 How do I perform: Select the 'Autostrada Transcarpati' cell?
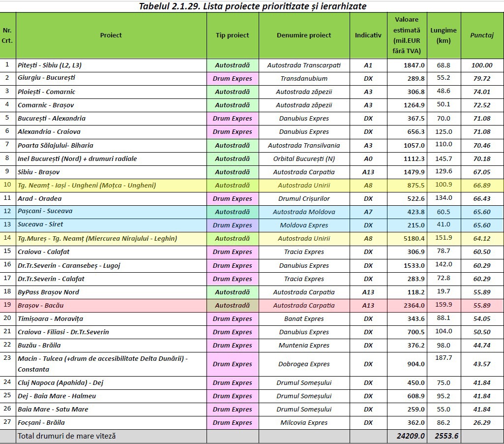(304, 65)
